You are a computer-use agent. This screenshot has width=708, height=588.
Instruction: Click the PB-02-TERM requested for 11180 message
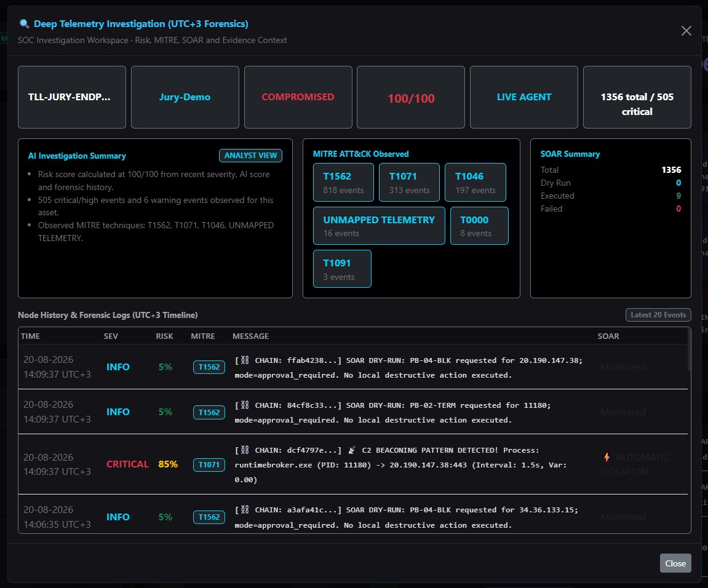point(392,412)
